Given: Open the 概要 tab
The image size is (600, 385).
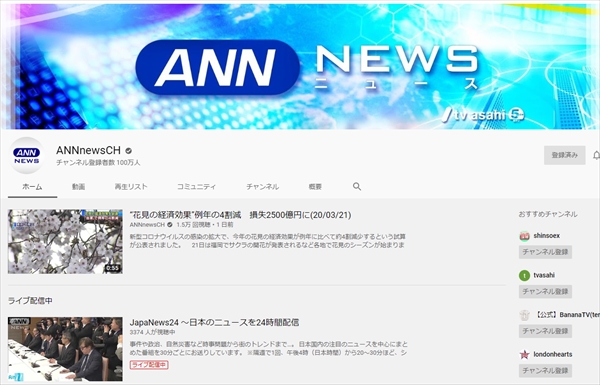Looking at the screenshot, I should click(315, 187).
